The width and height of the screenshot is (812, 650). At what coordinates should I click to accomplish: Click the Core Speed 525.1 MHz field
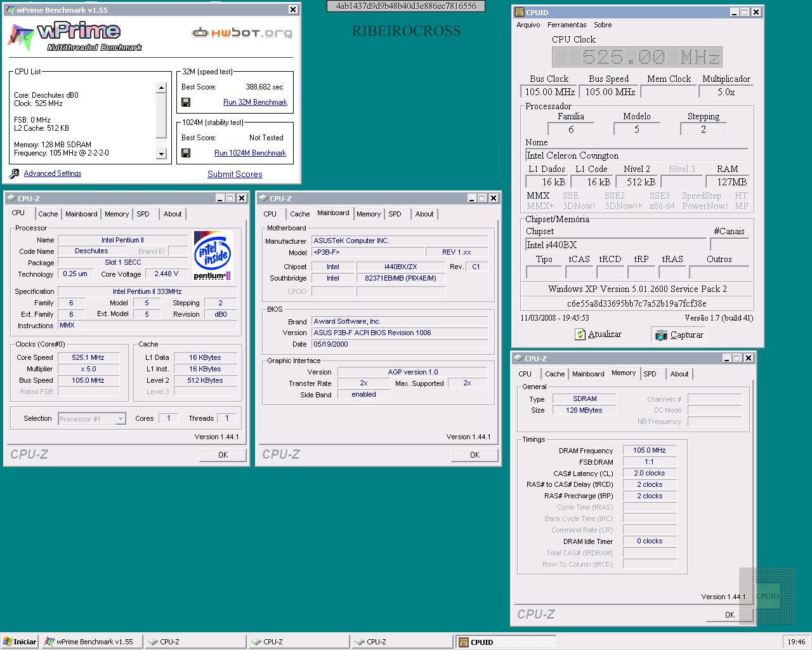[88, 357]
